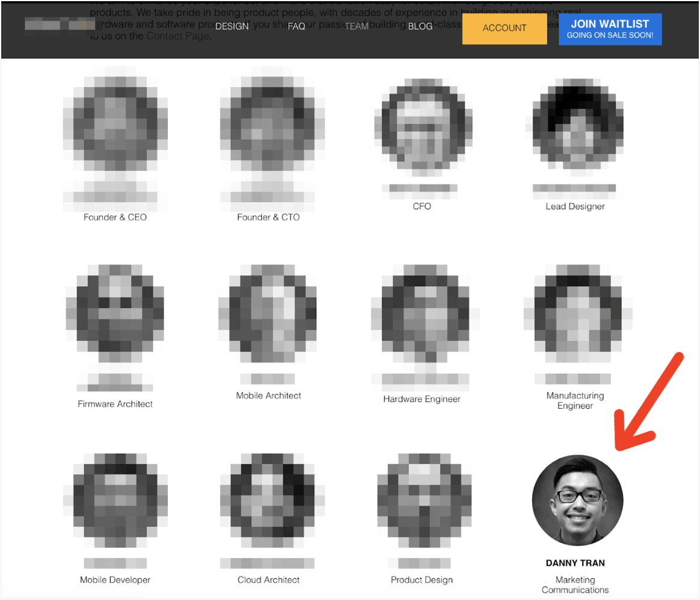Select the "Manufacturing Engineer" role label
Image resolution: width=700 pixels, height=600 pixels.
(575, 400)
